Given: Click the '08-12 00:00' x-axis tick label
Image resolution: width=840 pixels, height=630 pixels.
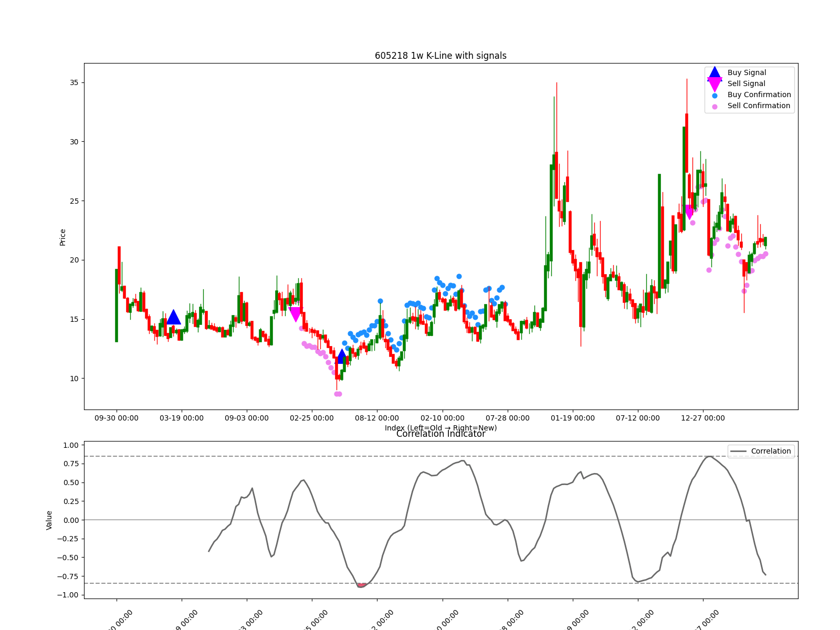Looking at the screenshot, I should pos(377,418).
